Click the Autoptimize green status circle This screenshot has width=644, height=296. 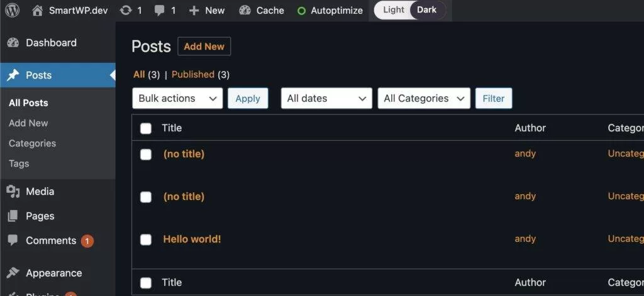301,11
